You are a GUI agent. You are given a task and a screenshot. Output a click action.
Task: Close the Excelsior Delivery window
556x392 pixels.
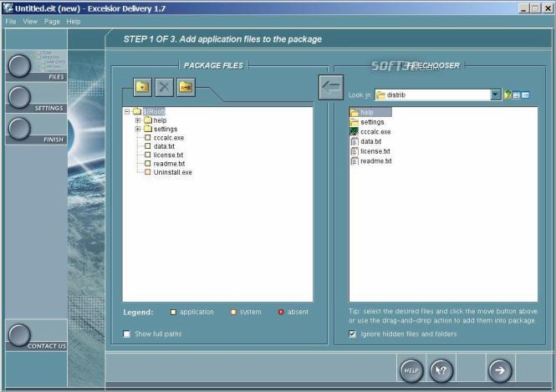click(547, 8)
